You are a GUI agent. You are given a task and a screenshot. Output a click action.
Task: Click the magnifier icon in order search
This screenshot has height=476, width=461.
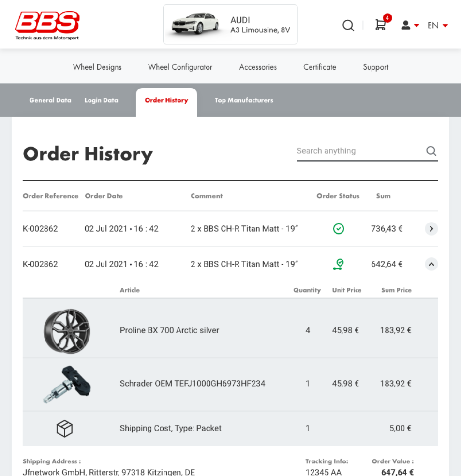[431, 150]
